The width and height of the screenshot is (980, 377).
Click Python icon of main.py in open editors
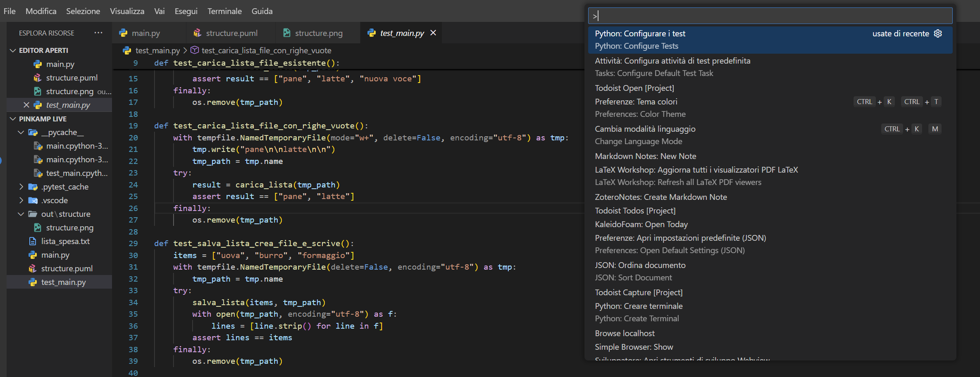tap(38, 64)
